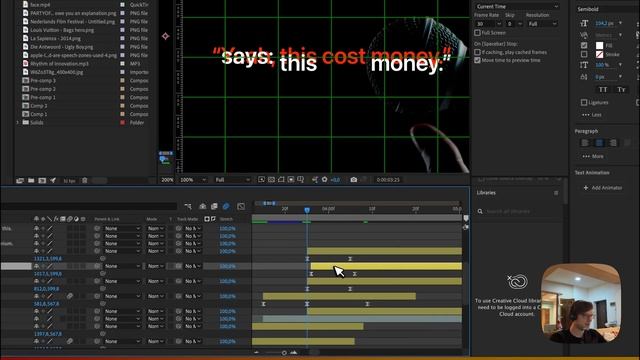Viewport: 640px width, 360px height.
Task: Open show channel icon under viewer
Action: (x=315, y=180)
